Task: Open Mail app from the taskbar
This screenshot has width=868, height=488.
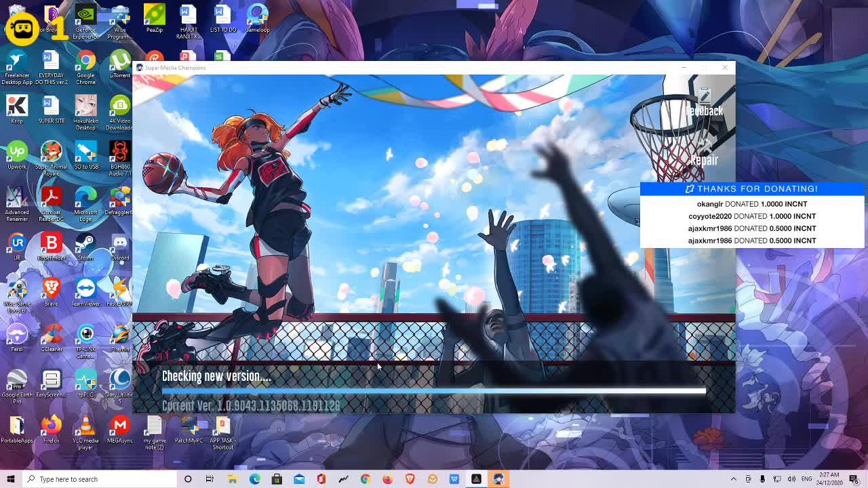Action: pos(299,479)
